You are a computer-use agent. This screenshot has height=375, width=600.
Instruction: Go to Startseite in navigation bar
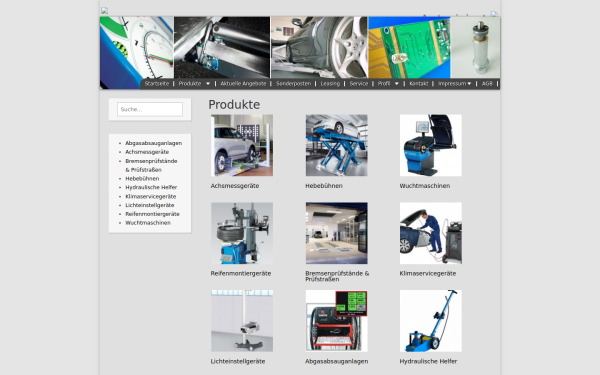click(x=157, y=83)
